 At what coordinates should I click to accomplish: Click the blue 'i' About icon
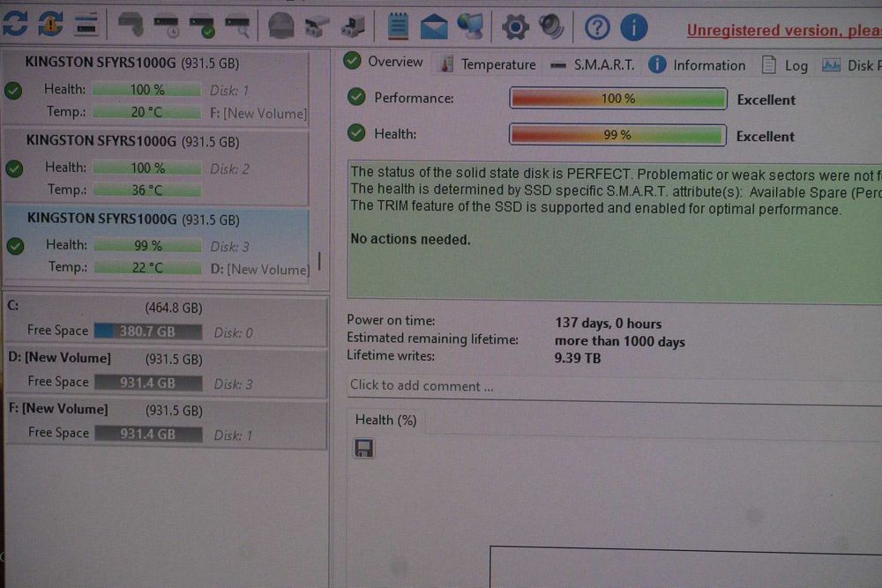pos(634,27)
